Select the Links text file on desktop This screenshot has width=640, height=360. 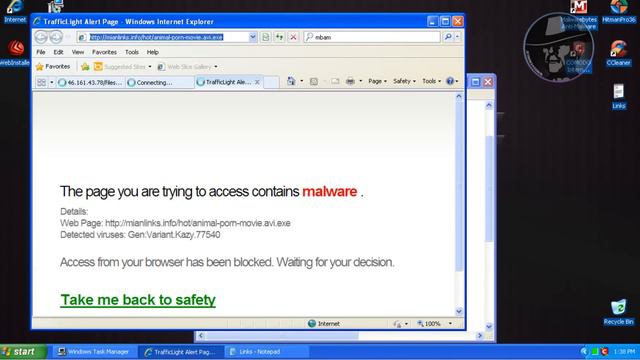619,96
